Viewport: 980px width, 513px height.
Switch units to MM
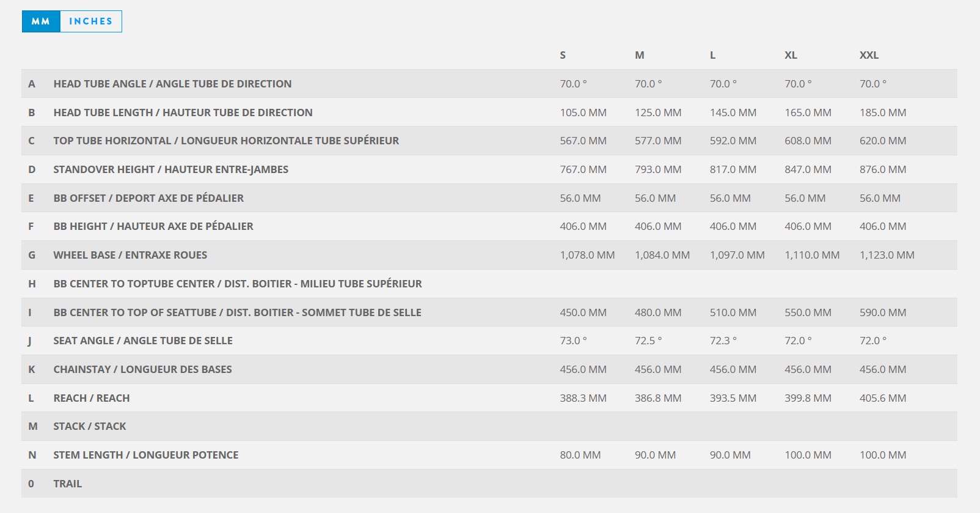click(41, 21)
